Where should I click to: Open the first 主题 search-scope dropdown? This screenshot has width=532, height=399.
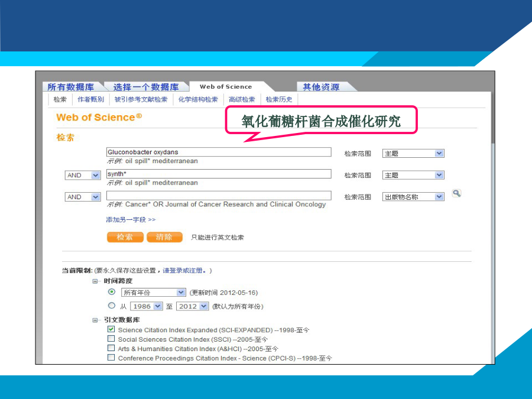[x=413, y=153]
